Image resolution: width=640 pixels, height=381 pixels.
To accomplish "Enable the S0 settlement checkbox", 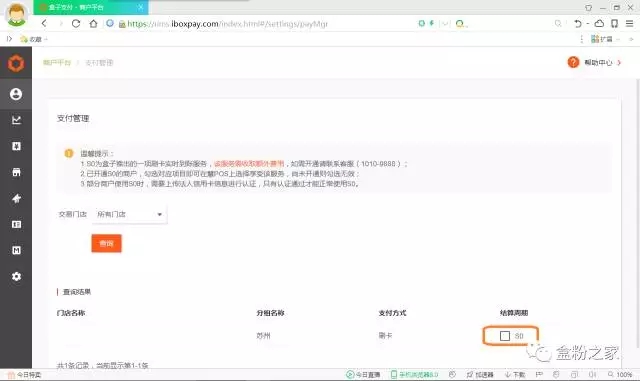I will 505,336.
